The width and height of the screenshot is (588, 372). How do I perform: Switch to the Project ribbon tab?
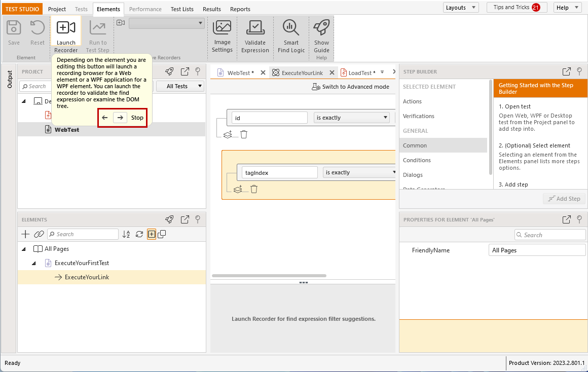[57, 9]
